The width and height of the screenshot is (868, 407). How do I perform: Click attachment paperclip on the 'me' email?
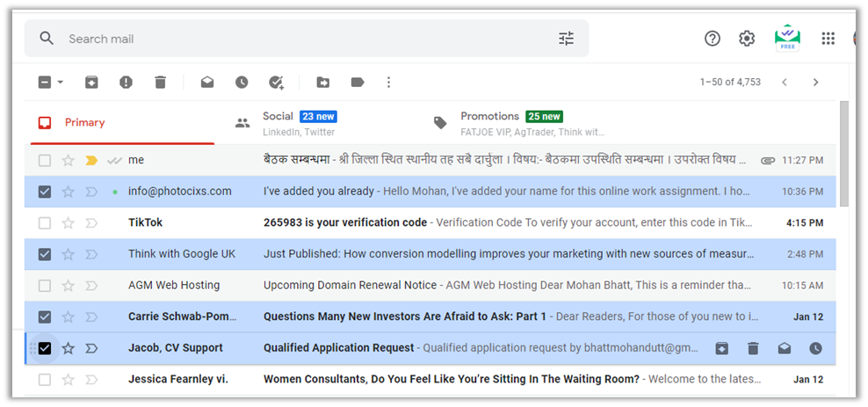tap(768, 161)
